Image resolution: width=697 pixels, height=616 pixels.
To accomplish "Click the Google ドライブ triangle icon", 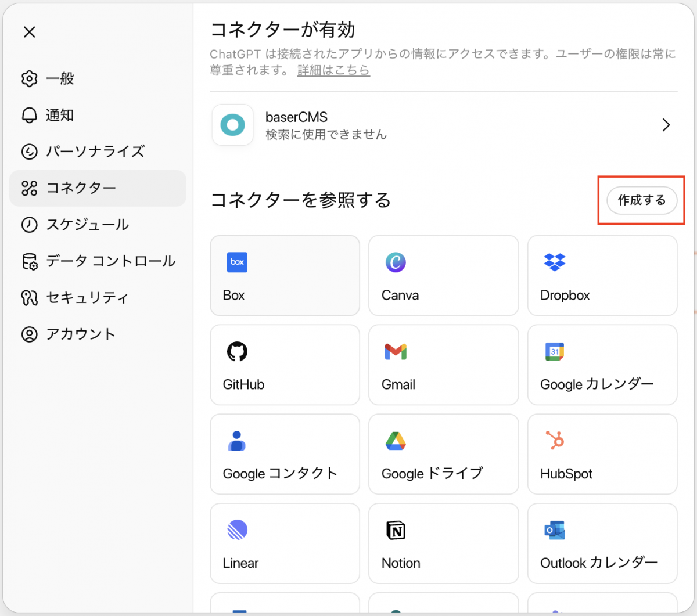I will (396, 441).
